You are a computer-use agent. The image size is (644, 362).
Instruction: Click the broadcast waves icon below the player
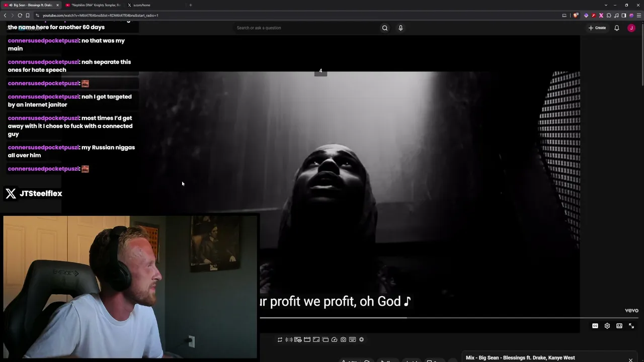tap(289, 339)
